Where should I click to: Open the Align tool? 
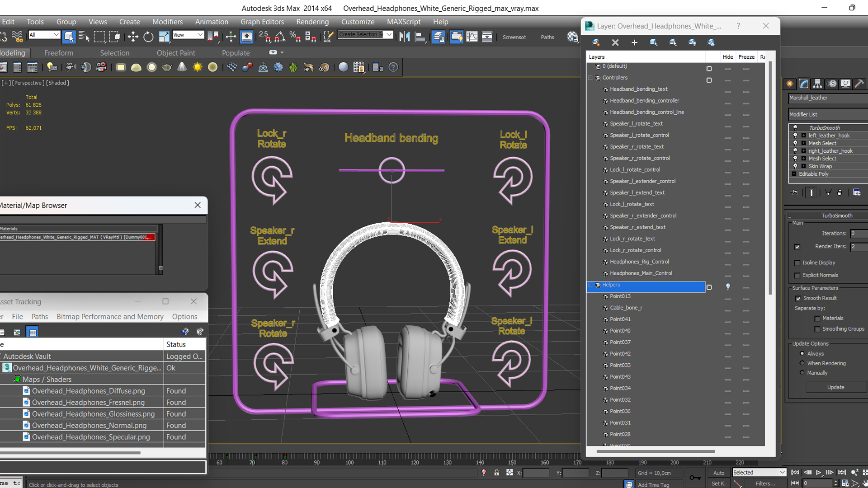[420, 37]
